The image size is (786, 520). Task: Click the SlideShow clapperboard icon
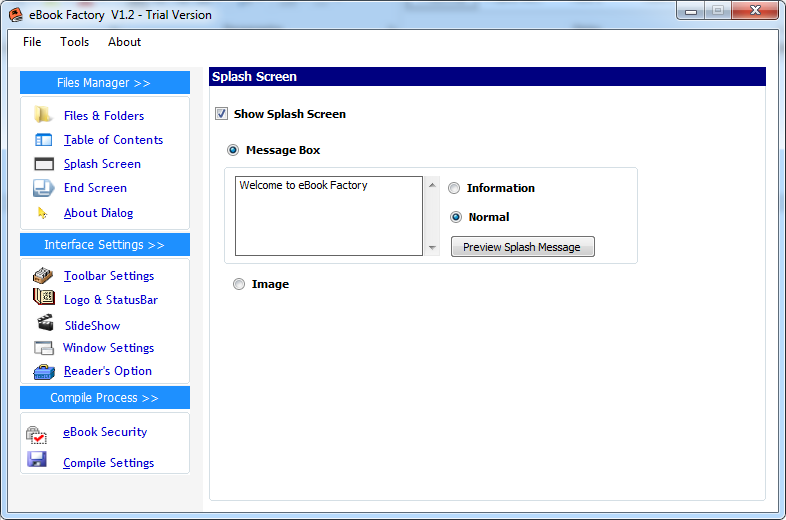coord(45,322)
